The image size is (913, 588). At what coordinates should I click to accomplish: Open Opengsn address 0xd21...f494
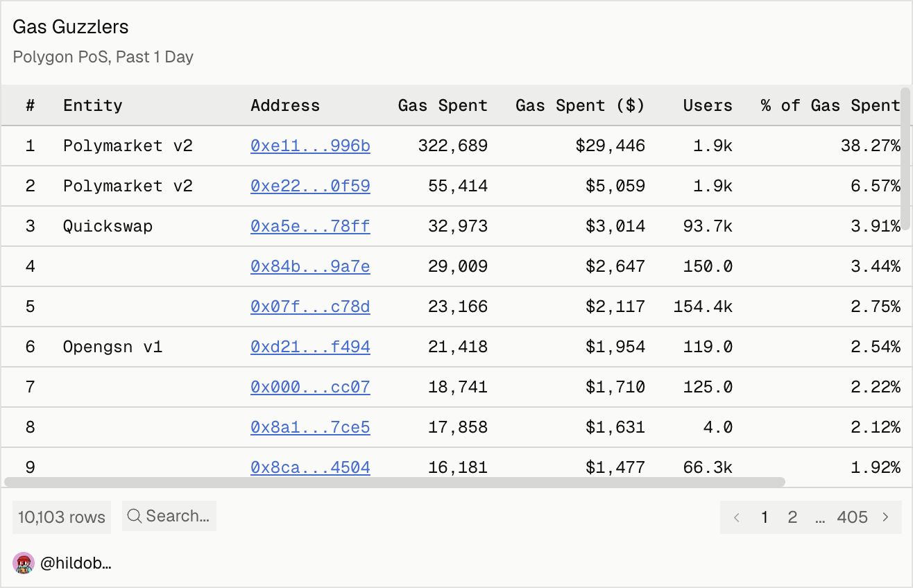point(310,347)
